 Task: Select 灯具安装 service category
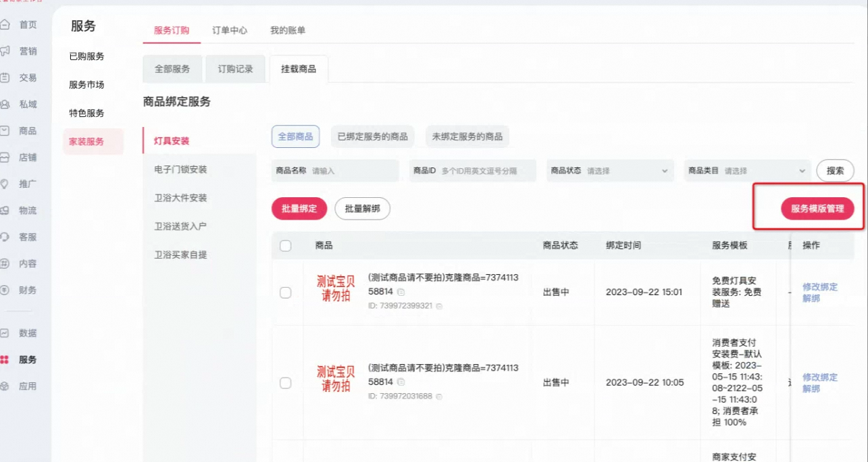(172, 141)
